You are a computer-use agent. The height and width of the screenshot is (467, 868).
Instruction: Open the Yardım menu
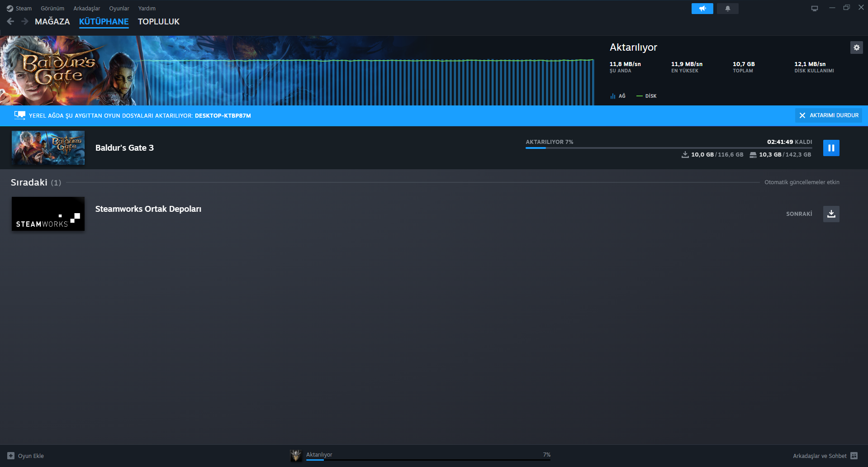click(147, 9)
